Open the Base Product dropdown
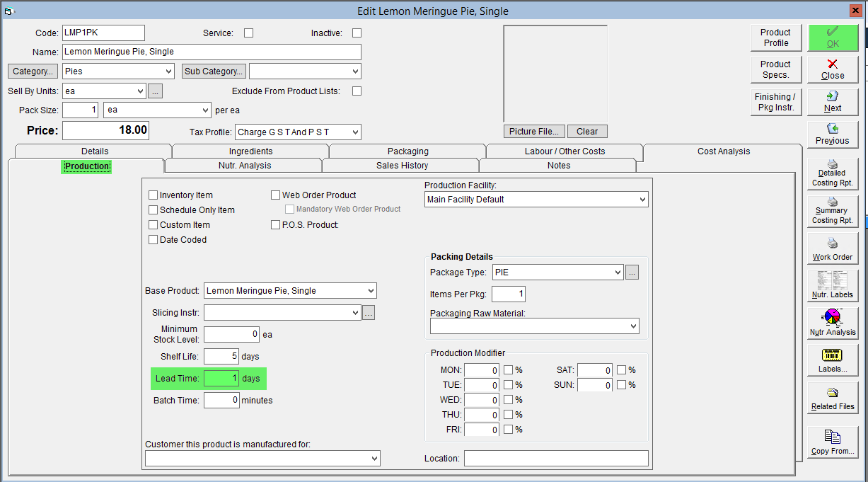This screenshot has height=482, width=868. tap(371, 291)
